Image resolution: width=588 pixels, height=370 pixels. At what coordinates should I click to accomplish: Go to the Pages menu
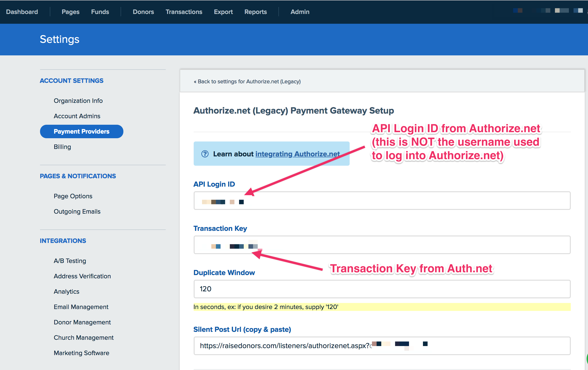point(70,12)
